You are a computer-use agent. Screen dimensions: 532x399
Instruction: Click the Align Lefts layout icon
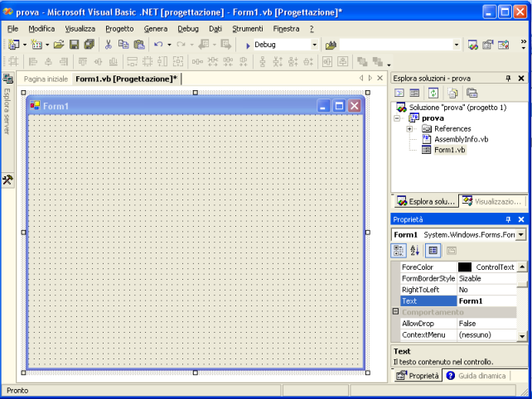pyautogui.click(x=33, y=62)
